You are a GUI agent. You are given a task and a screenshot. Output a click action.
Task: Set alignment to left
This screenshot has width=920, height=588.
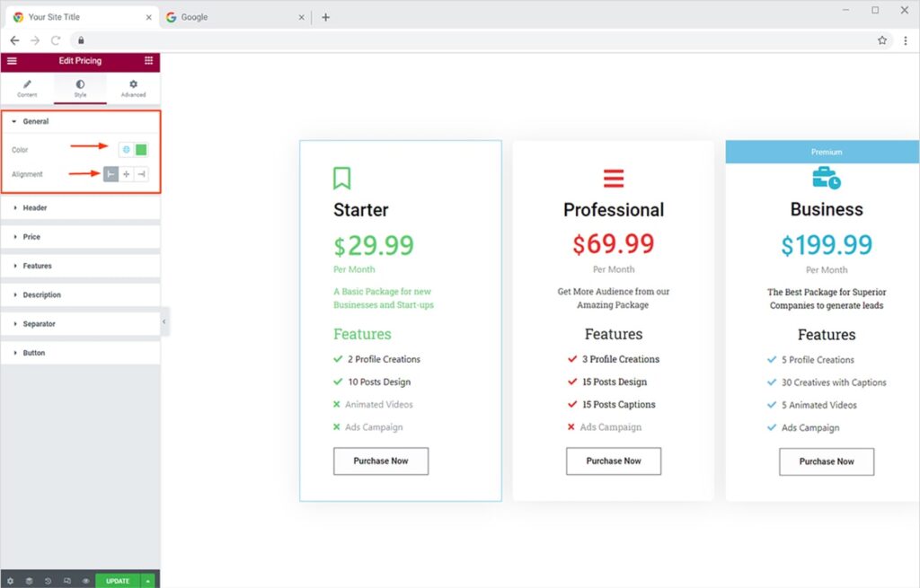tap(111, 174)
